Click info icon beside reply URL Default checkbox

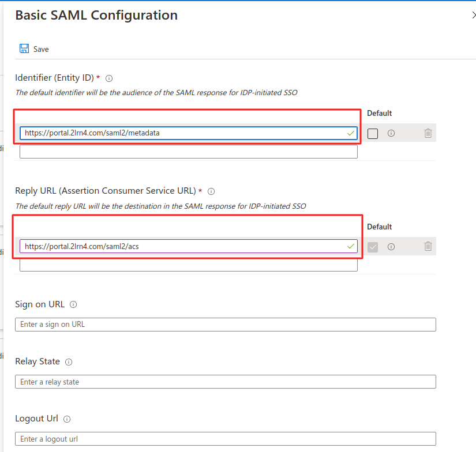click(391, 247)
